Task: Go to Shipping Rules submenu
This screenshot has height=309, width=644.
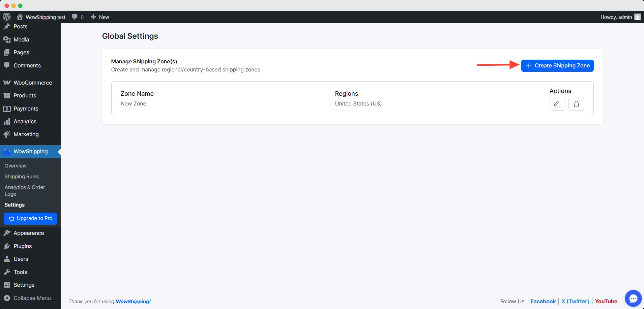Action: 22,177
